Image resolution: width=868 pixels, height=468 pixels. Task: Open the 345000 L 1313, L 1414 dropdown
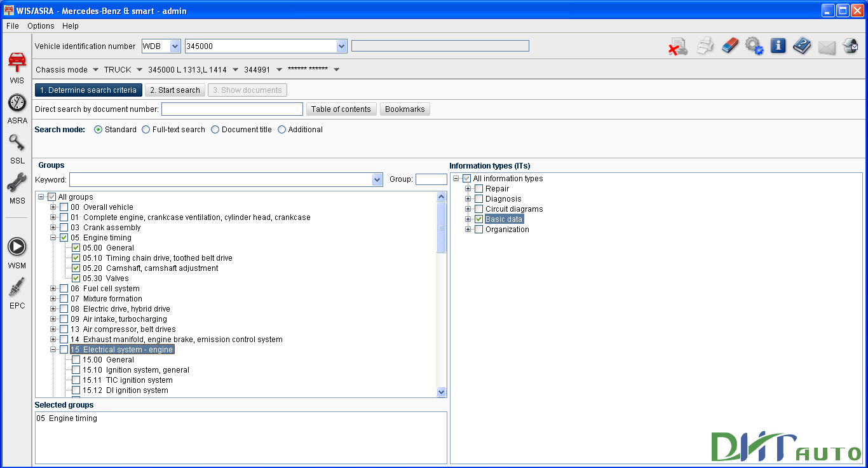pos(235,70)
